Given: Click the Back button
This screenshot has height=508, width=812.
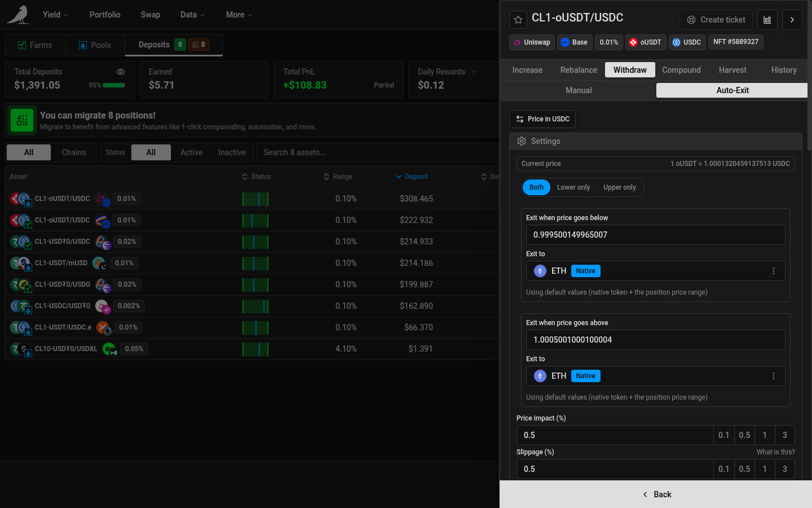Looking at the screenshot, I should 656,494.
